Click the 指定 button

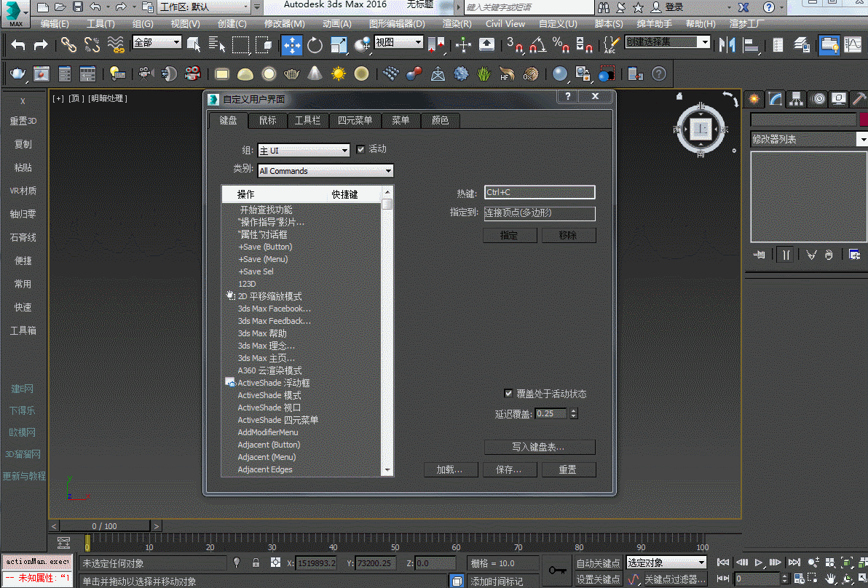(509, 235)
